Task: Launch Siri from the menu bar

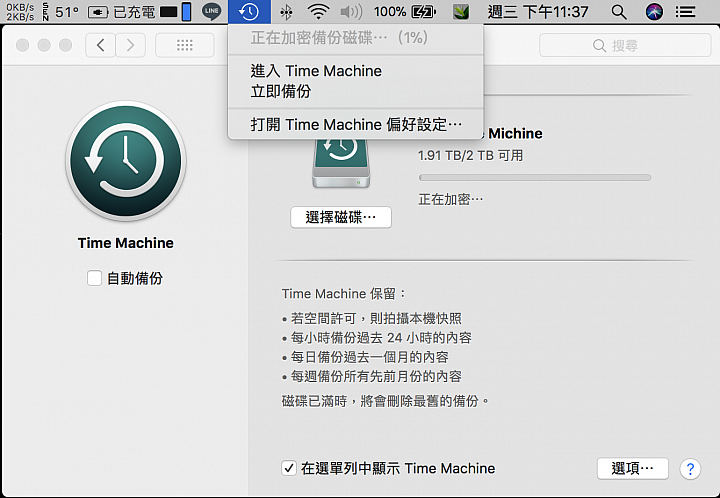Action: [x=654, y=11]
